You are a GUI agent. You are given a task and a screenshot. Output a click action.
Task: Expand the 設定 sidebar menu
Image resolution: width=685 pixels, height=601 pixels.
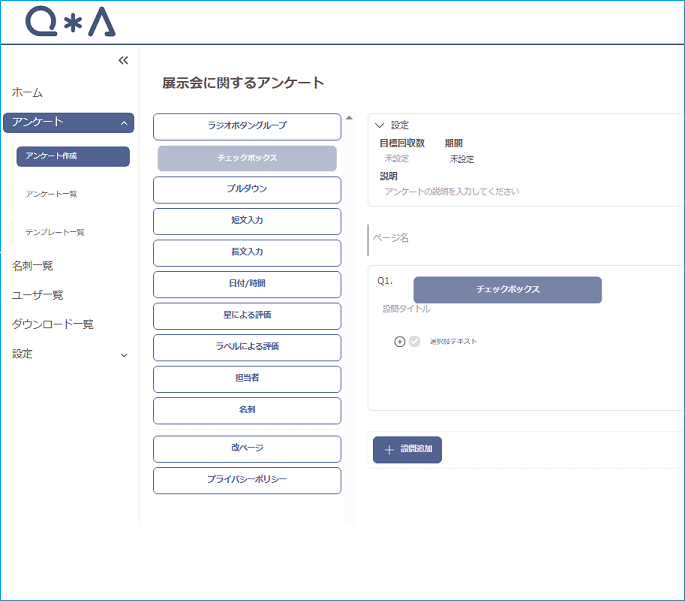tap(124, 354)
